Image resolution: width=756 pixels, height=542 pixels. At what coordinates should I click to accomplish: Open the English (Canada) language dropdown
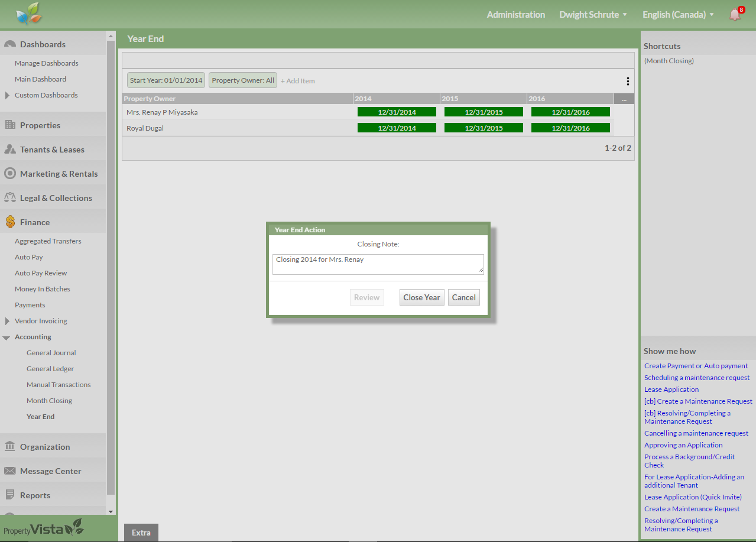(x=678, y=15)
